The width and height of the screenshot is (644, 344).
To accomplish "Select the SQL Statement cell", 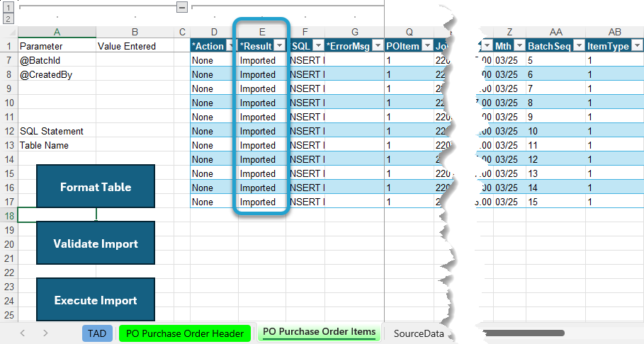I will point(57,131).
